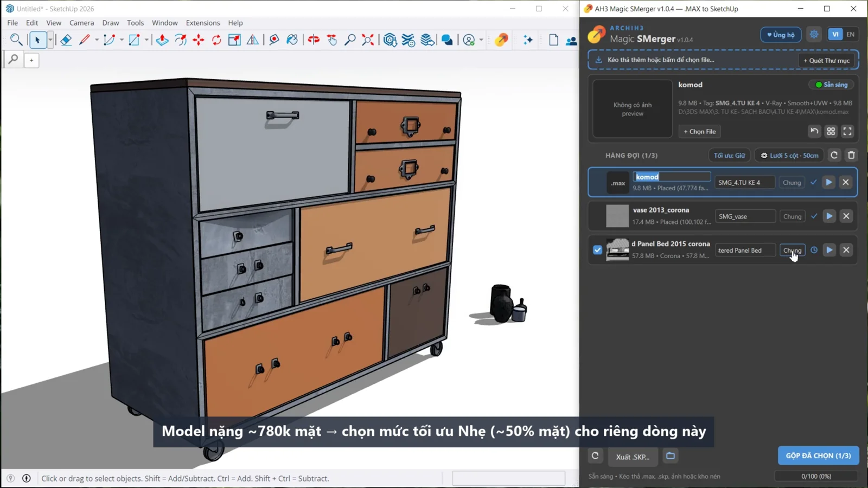This screenshot has width=868, height=488.
Task: Click the SMG_vase tag field
Action: point(745,216)
